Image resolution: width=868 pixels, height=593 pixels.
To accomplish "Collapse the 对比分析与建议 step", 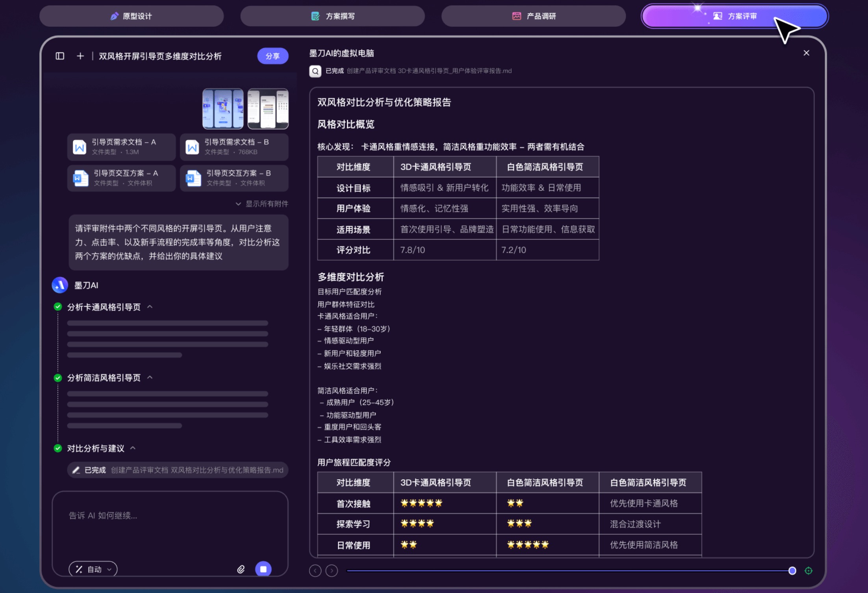I will 133,448.
